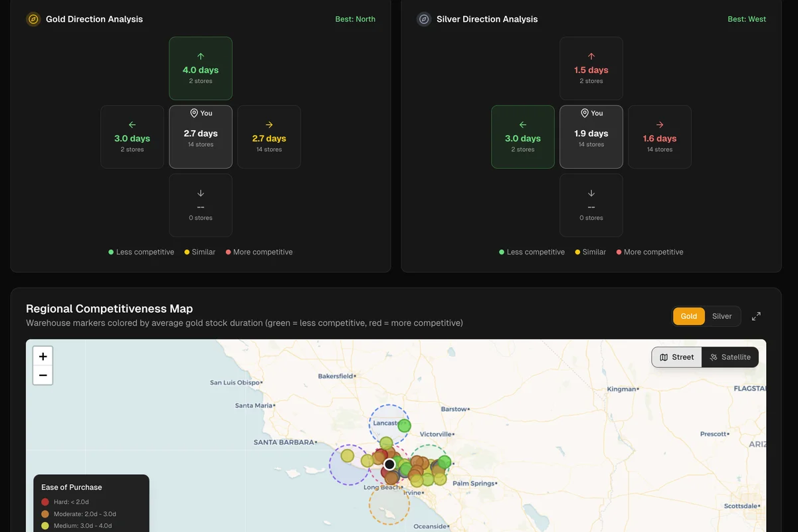The width and height of the screenshot is (798, 532).
Task: Switch the map metal toggle to Silver
Action: [x=722, y=315]
